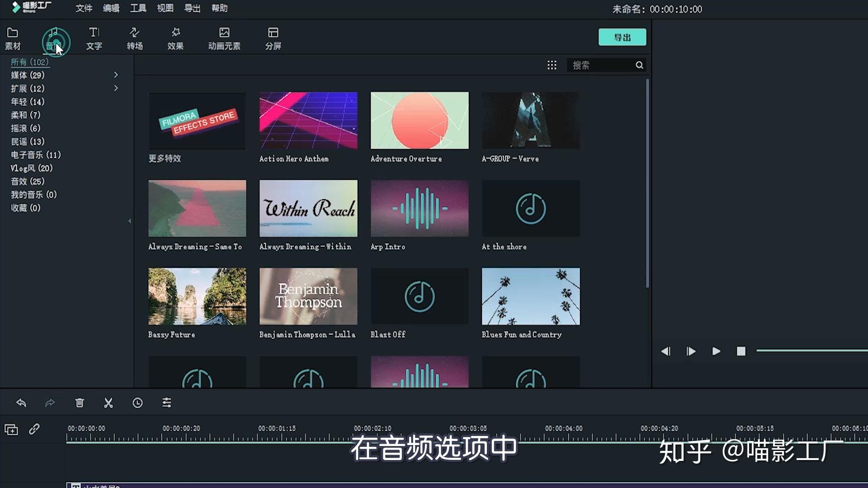Open the 导出 menu in menu bar
The width and height of the screenshot is (868, 488).
(192, 8)
